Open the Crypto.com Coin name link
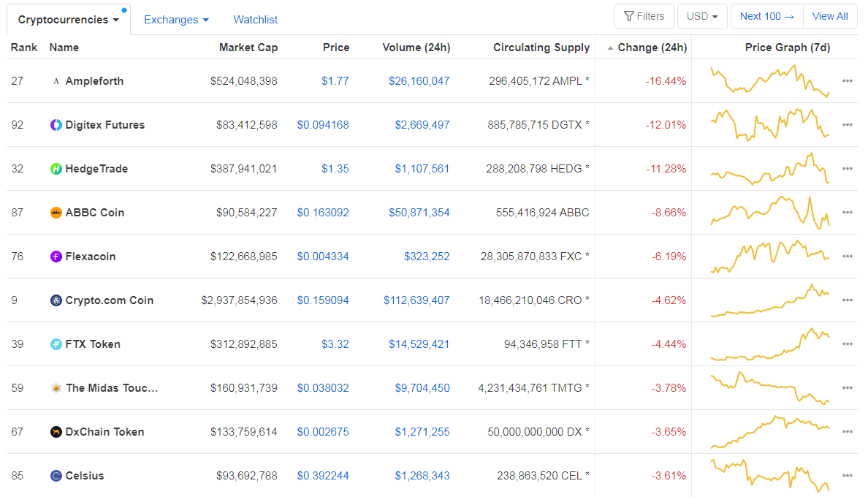 (x=110, y=300)
